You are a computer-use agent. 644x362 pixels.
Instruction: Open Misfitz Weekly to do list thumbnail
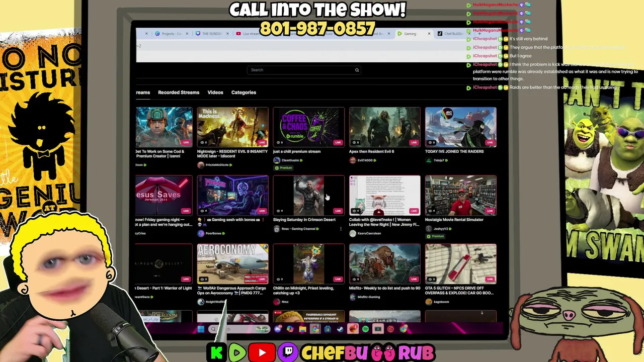tap(384, 263)
